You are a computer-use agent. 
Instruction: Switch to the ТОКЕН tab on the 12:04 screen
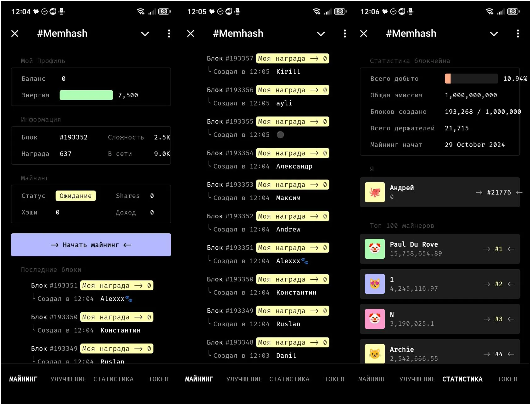(159, 379)
